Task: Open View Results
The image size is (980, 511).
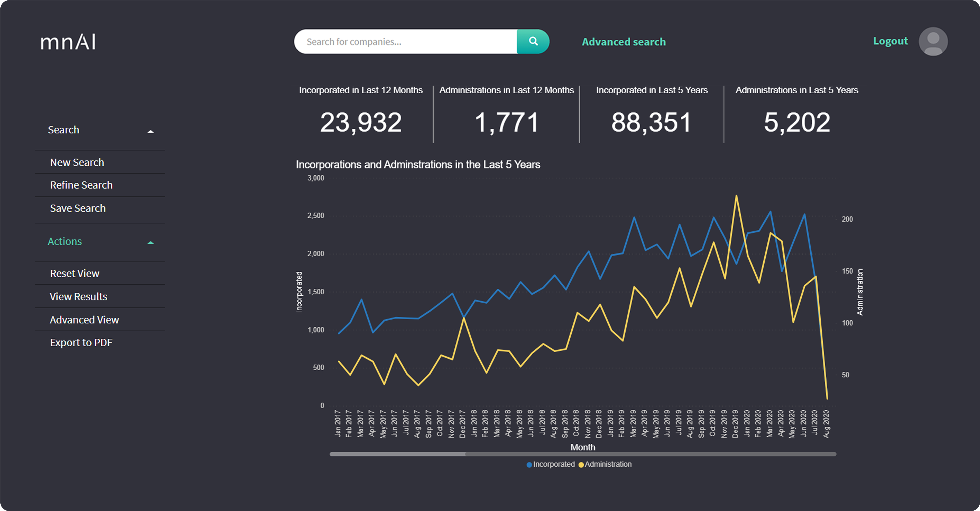Action: click(78, 297)
